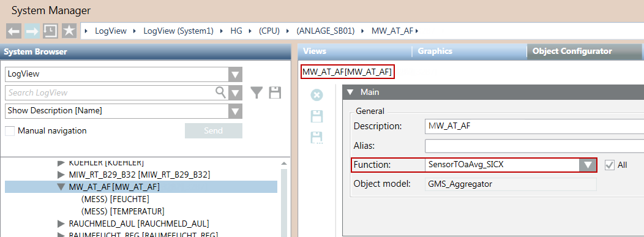Click the forward navigation arrow icon
Screen dimensions: 644x237
tap(32, 31)
